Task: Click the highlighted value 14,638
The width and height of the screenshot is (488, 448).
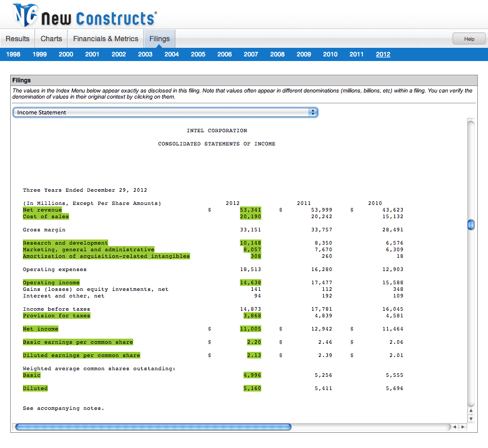Action: coord(251,282)
